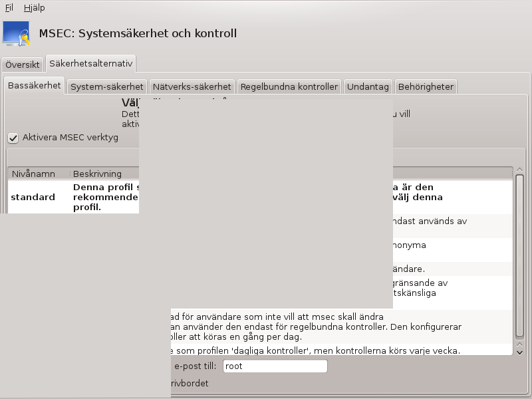
Task: Select the standard security level row
Action: 260,197
